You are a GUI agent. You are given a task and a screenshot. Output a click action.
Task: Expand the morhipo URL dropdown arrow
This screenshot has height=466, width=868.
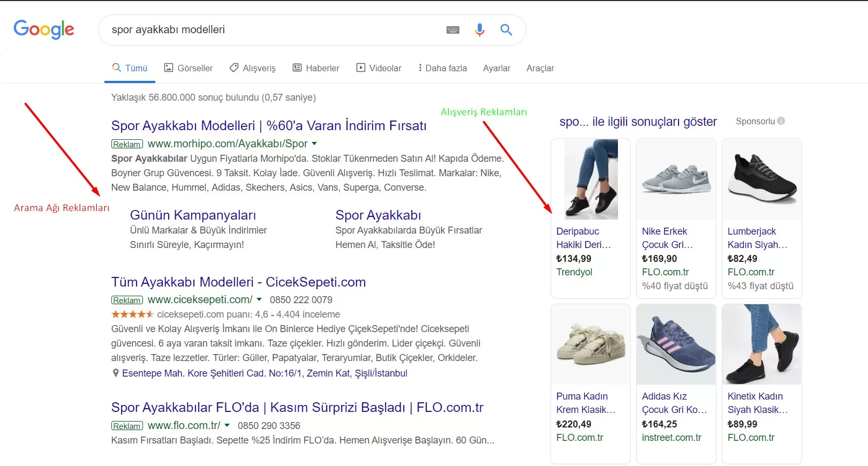[x=314, y=144]
